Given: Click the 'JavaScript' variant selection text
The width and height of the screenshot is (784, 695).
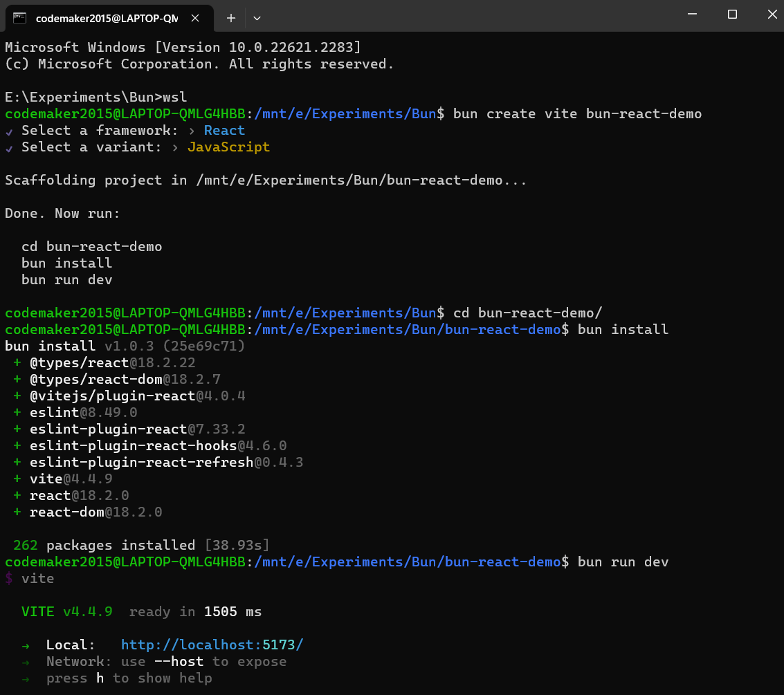Looking at the screenshot, I should [228, 147].
